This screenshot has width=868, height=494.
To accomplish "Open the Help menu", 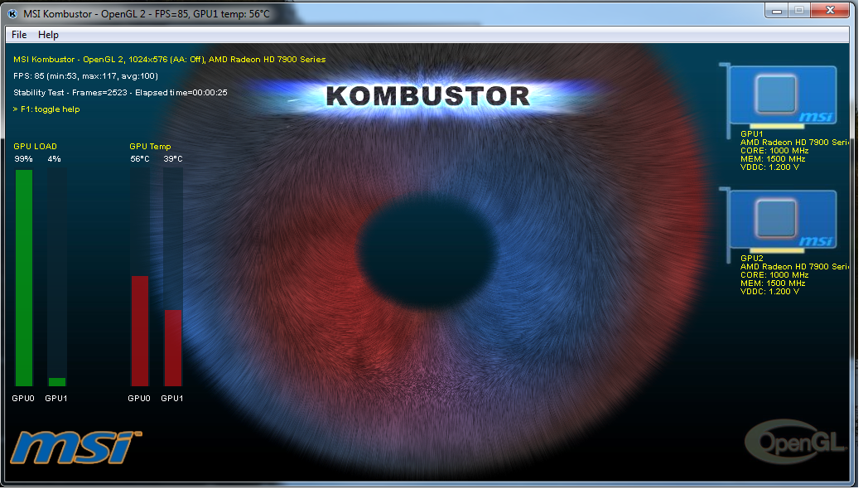I will tap(48, 35).
